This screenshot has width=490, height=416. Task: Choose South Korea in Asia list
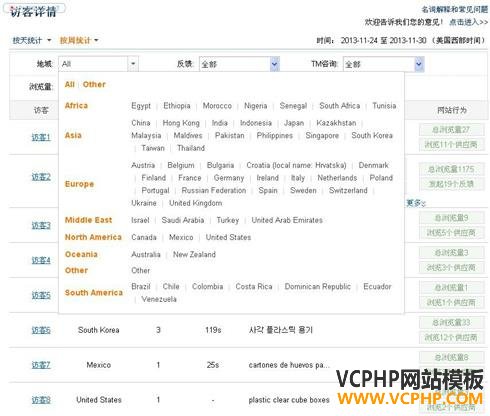372,135
